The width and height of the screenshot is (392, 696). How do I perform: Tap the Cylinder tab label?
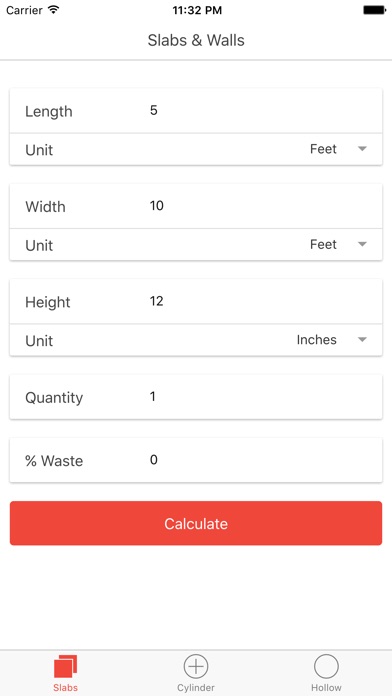[196, 688]
